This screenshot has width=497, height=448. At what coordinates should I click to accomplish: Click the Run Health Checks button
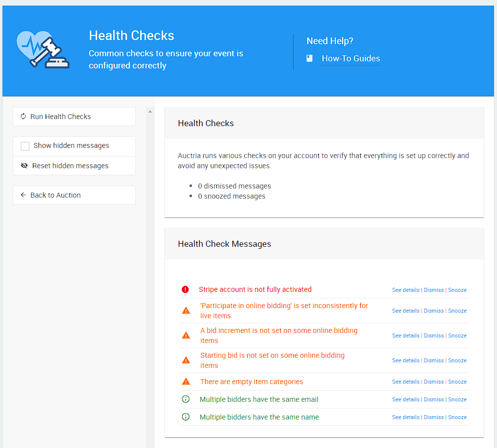pyautogui.click(x=74, y=117)
